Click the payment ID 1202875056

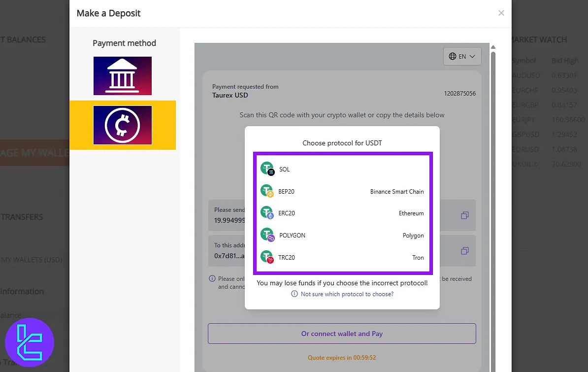click(460, 93)
